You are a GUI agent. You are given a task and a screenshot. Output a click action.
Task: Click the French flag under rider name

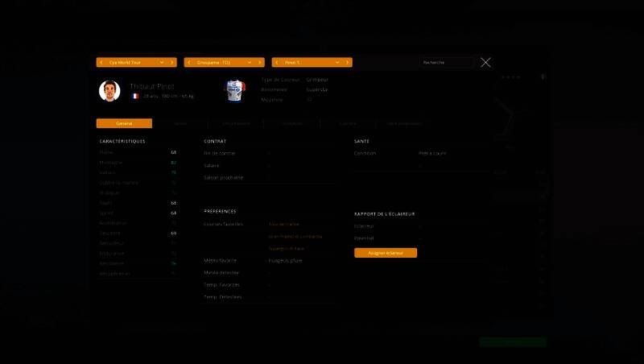(x=136, y=96)
